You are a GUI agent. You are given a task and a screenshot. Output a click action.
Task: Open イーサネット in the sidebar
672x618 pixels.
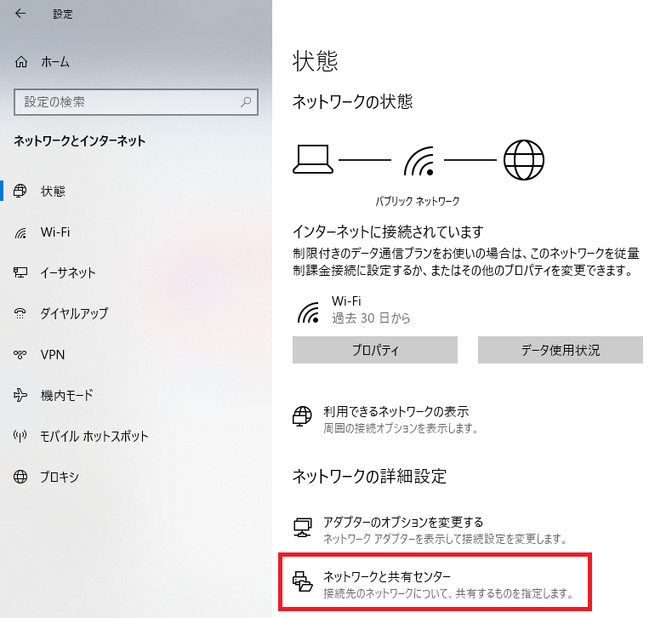point(68,272)
